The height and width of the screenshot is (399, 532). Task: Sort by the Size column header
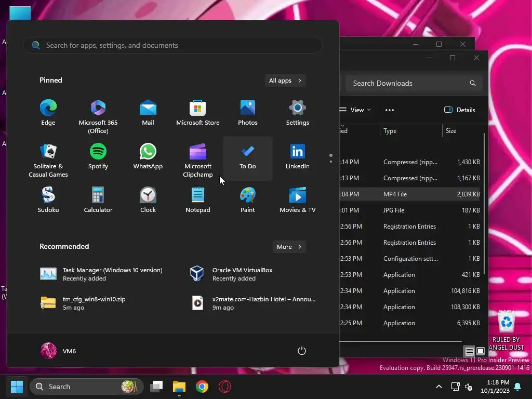pyautogui.click(x=463, y=131)
